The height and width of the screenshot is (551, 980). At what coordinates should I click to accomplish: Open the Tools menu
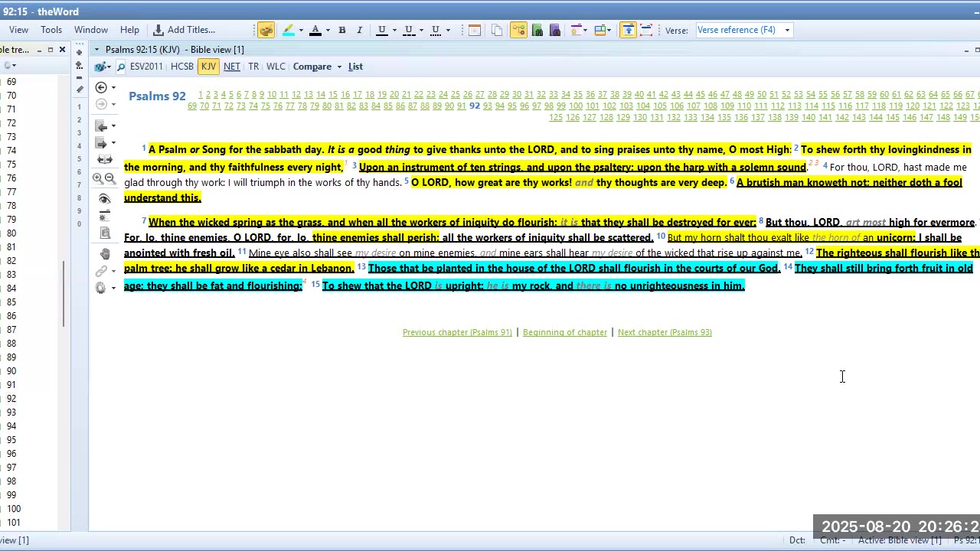point(51,30)
